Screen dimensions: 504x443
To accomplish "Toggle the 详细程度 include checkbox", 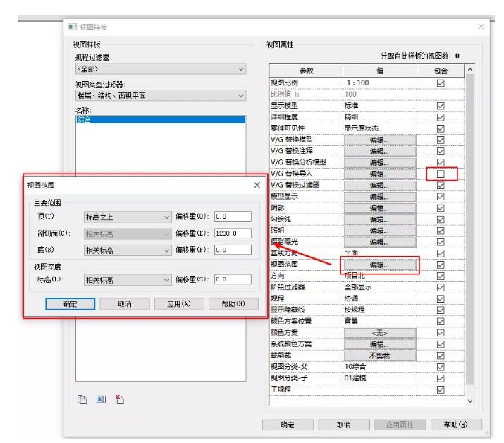I will click(441, 117).
